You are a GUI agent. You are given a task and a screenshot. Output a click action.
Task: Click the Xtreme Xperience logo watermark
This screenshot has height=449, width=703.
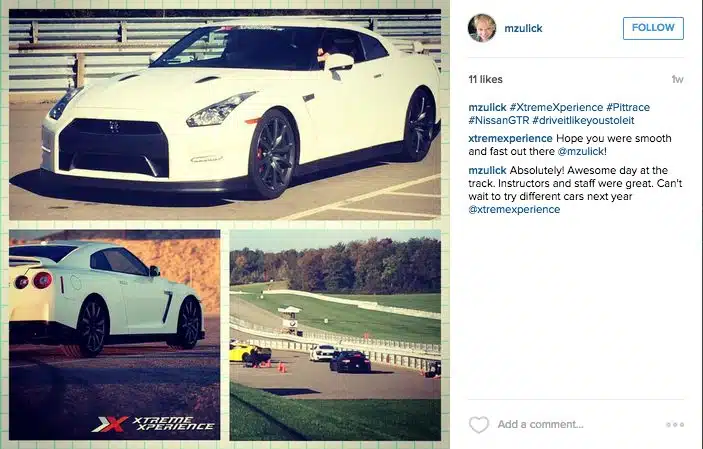(x=153, y=423)
